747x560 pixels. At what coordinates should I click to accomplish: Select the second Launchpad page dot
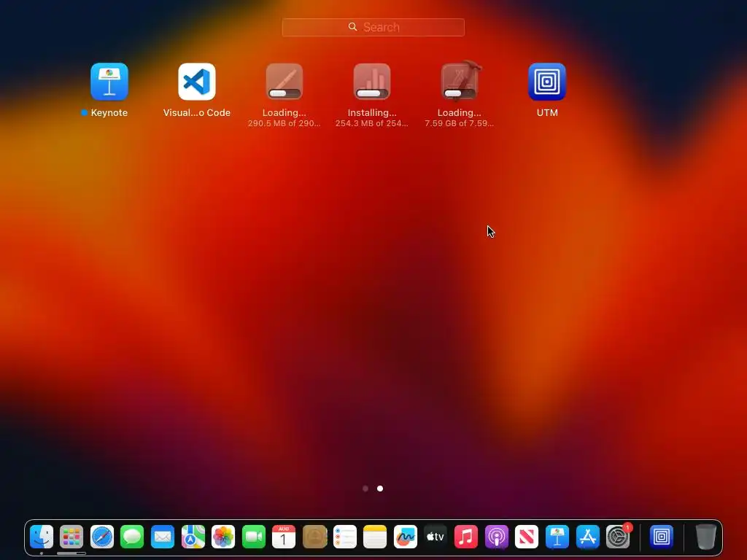[x=380, y=489]
